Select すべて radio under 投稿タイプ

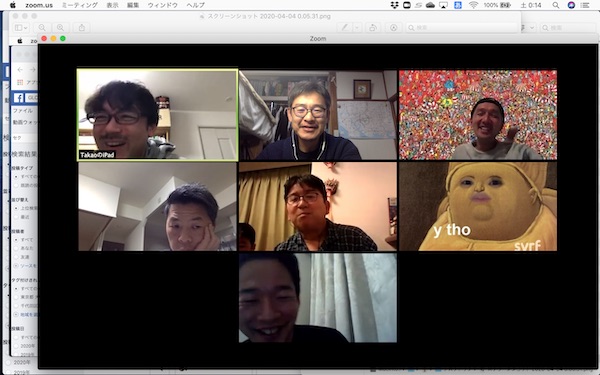tap(16, 177)
